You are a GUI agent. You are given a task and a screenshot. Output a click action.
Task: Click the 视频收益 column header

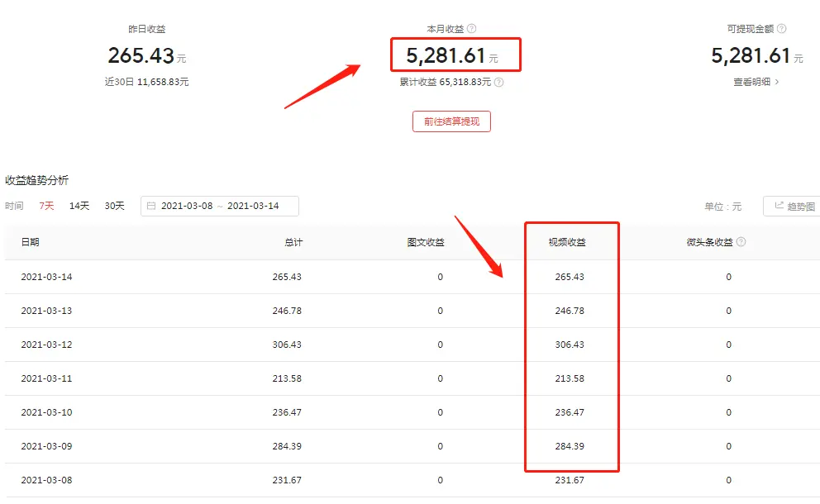tap(567, 242)
